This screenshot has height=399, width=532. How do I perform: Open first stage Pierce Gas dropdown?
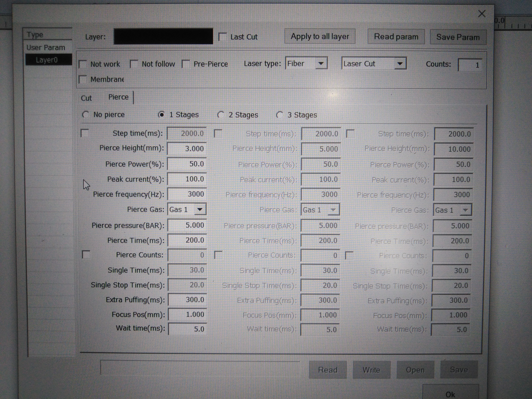200,209
